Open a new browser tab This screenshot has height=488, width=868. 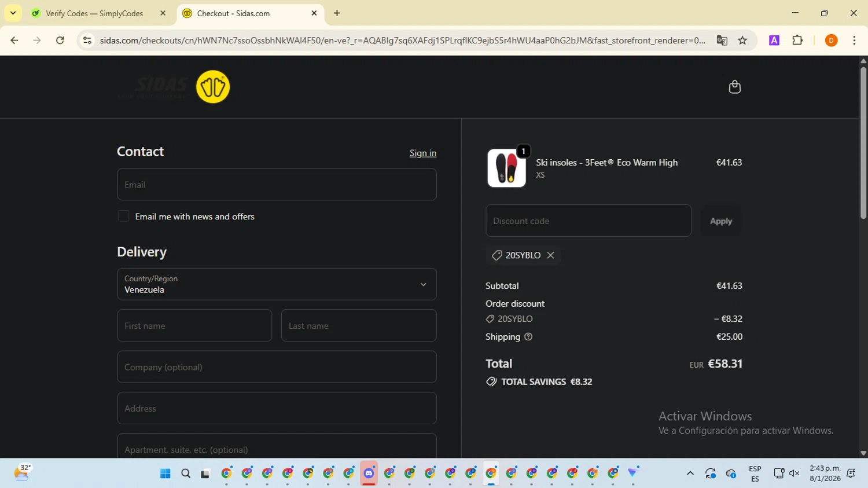(x=337, y=13)
